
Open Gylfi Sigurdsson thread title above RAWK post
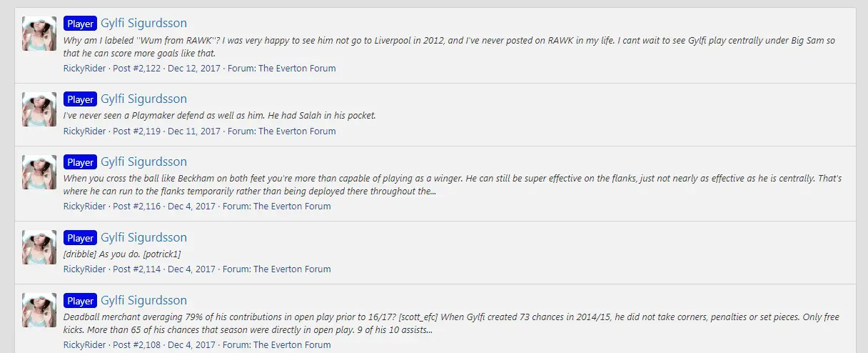[x=143, y=24]
